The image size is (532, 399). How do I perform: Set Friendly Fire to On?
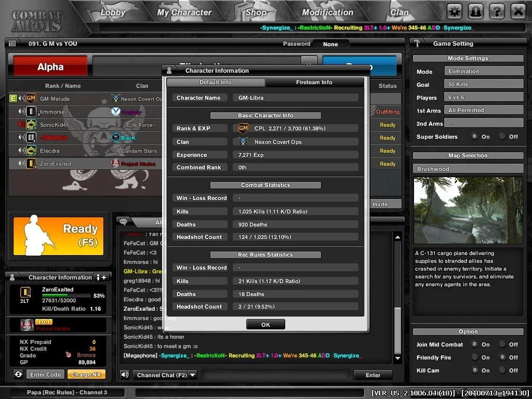click(x=474, y=357)
